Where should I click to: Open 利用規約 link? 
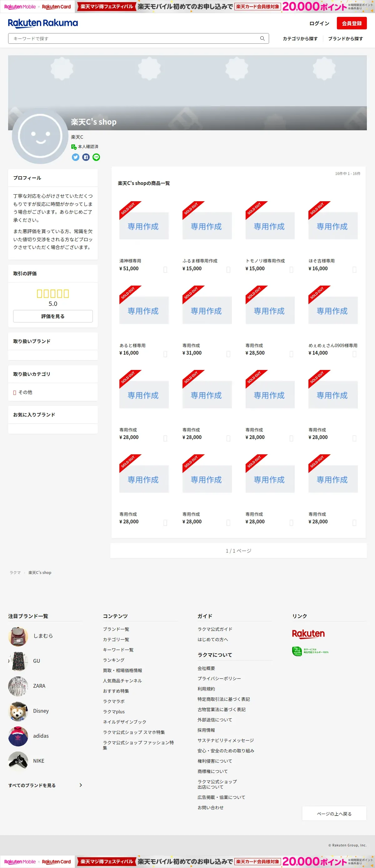point(206,689)
